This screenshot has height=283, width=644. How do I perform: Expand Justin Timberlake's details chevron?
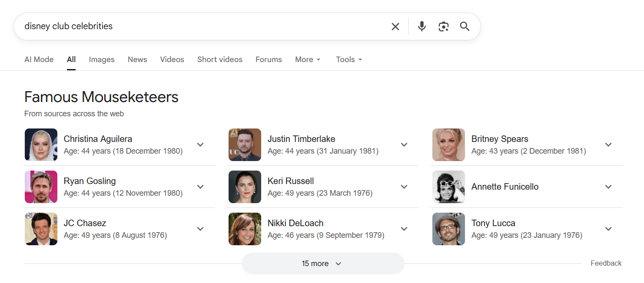click(x=404, y=145)
